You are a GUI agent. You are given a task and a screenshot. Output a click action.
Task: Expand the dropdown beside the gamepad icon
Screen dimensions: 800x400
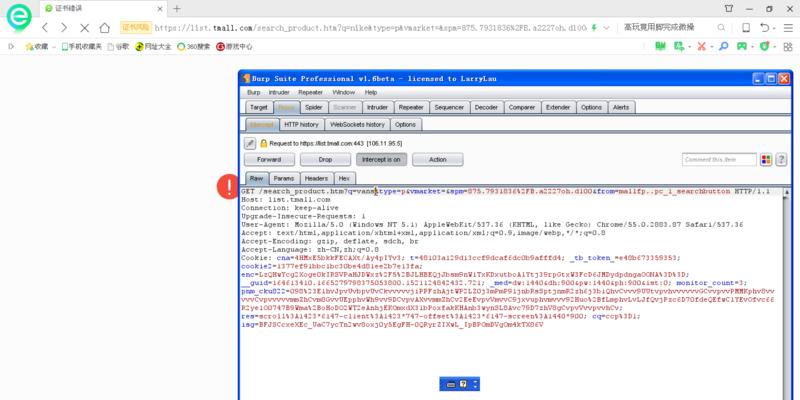point(752,47)
